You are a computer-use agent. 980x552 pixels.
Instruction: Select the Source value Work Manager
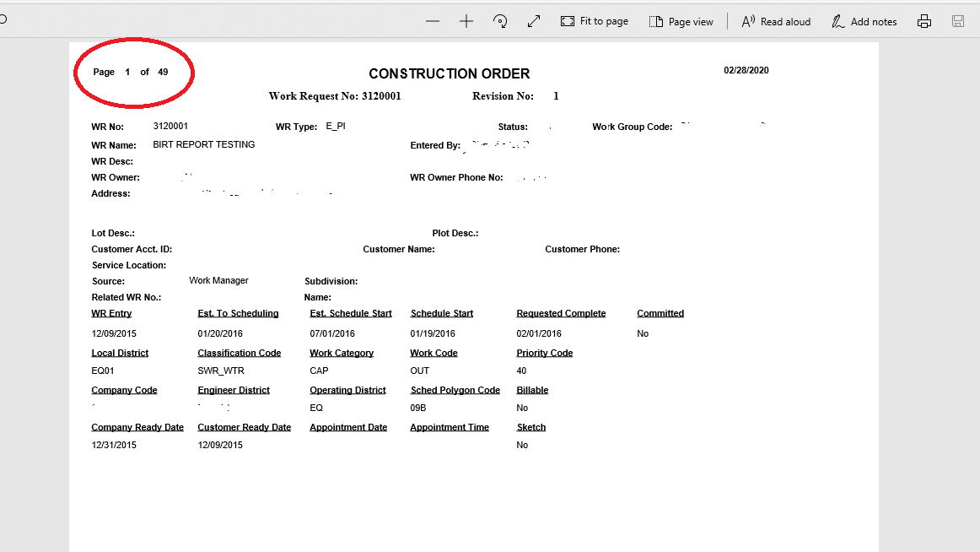(x=218, y=281)
